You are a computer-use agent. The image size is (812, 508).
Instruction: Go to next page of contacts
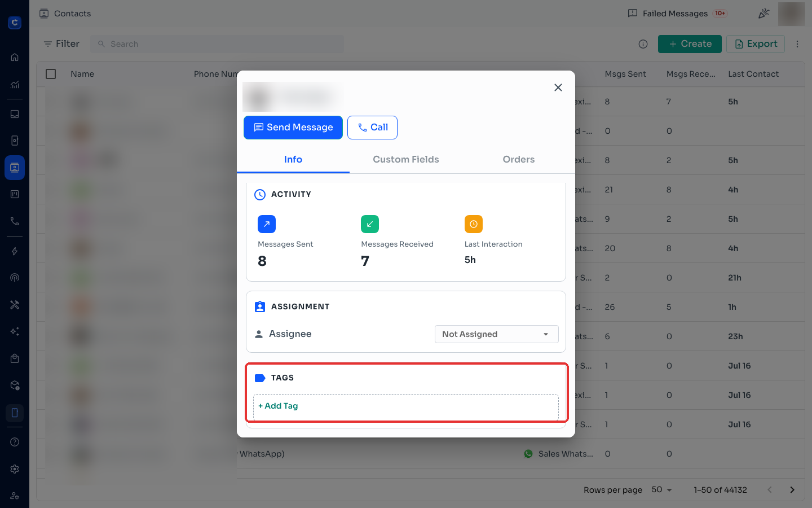pos(792,490)
